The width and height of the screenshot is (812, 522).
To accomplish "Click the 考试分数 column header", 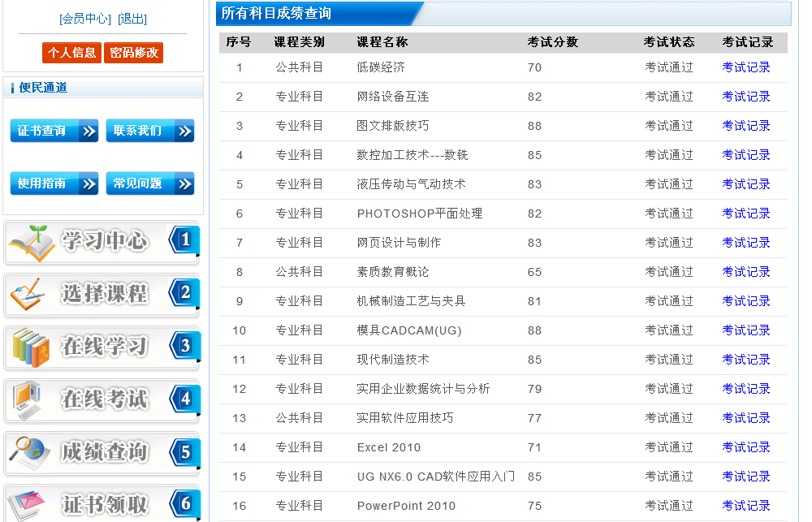I will (x=552, y=42).
